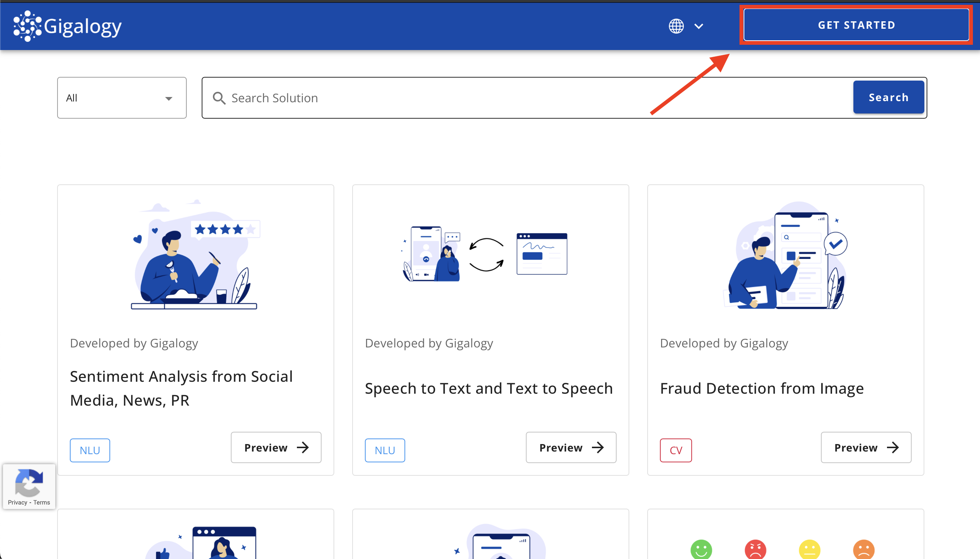Select the green happy face emoji
The image size is (980, 559).
[701, 550]
